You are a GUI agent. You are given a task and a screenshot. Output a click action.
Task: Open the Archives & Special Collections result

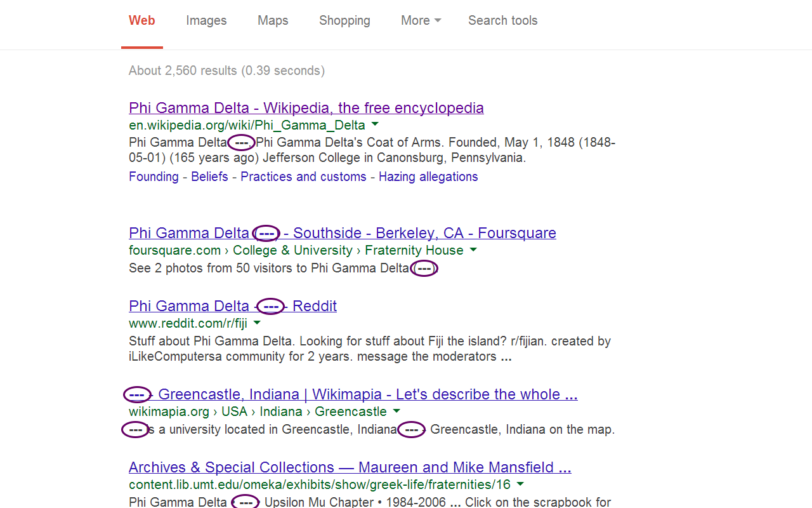[x=350, y=467]
